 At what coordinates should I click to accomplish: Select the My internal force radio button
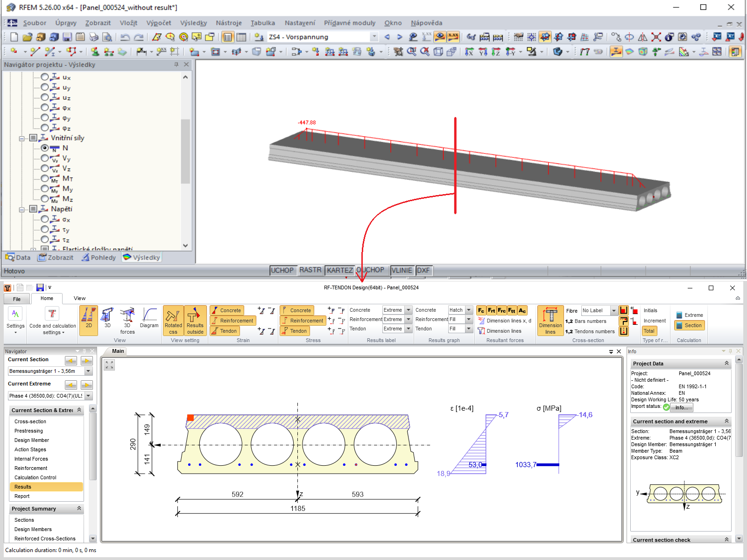click(45, 189)
